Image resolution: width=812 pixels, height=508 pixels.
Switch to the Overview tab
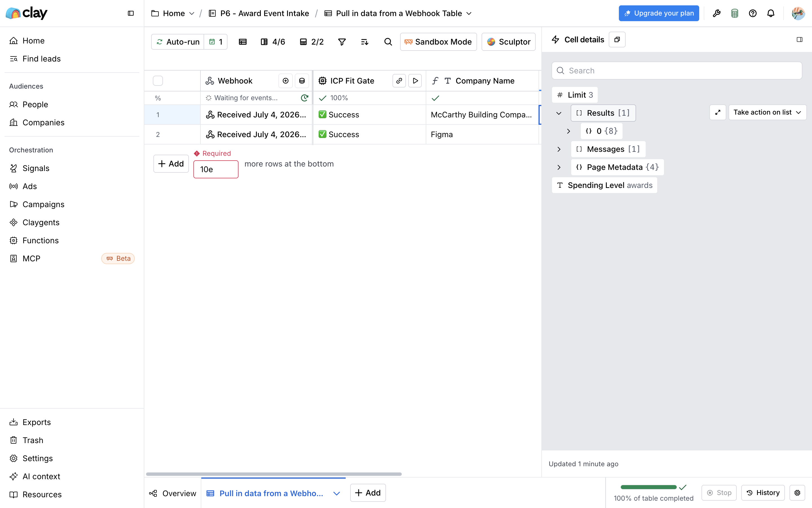point(173,493)
